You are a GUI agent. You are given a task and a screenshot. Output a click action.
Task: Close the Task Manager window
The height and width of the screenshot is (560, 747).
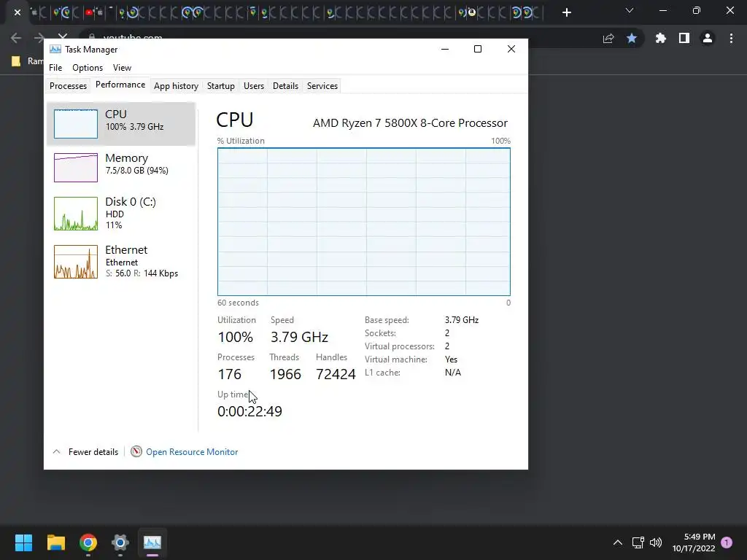(x=511, y=49)
